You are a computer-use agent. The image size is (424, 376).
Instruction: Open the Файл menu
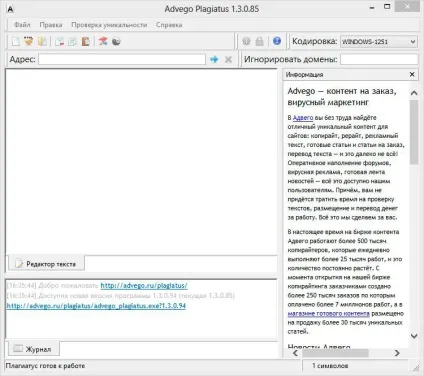pyautogui.click(x=22, y=25)
